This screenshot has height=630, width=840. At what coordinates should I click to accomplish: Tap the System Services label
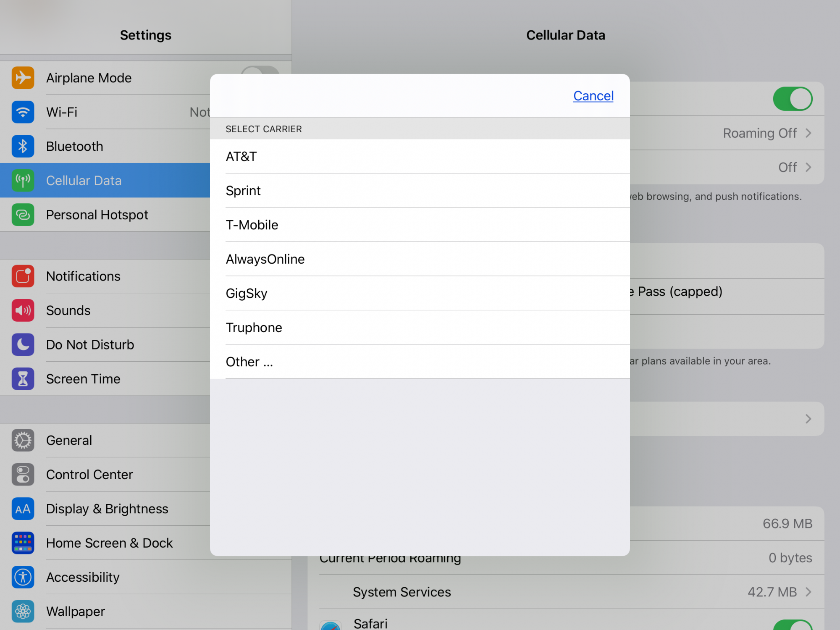coord(402,592)
